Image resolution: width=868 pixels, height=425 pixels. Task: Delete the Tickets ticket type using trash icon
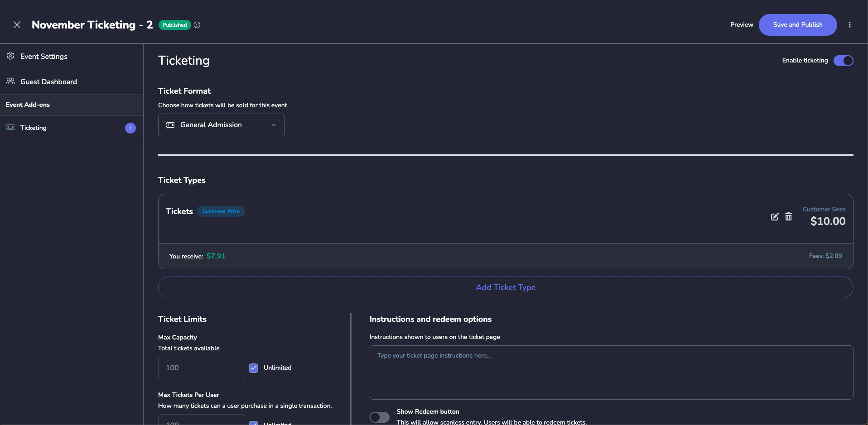coord(788,217)
